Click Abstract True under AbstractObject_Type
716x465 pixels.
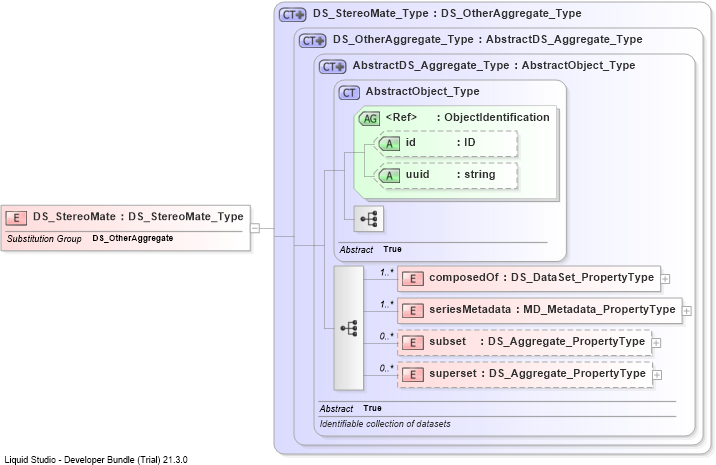tap(370, 249)
